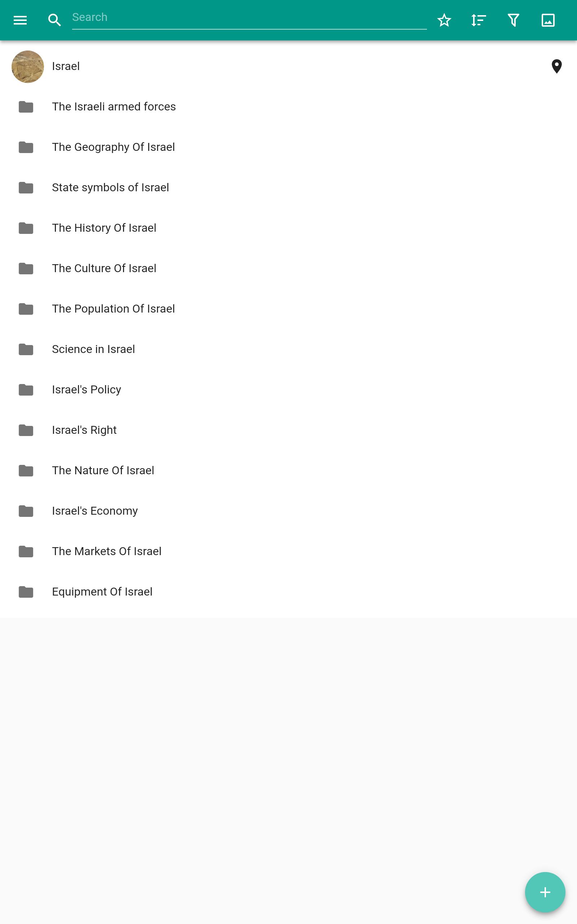Click folder icon for History Of Israel

[x=26, y=228]
